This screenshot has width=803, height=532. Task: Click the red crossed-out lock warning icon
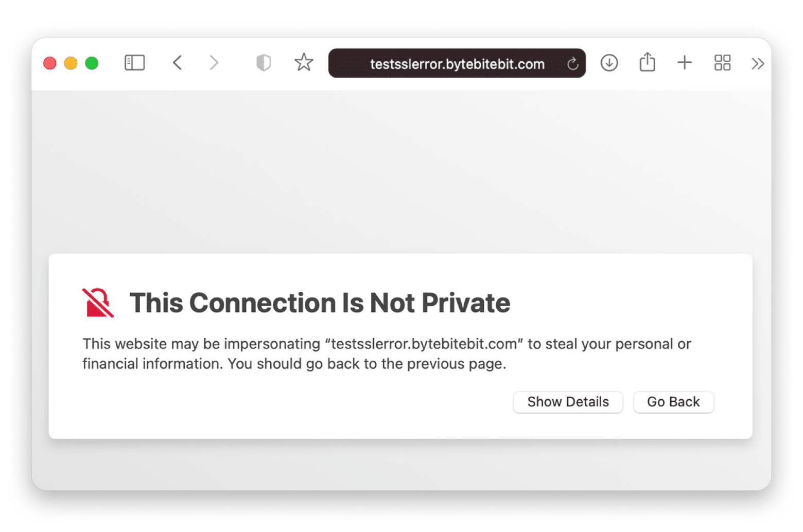click(98, 303)
